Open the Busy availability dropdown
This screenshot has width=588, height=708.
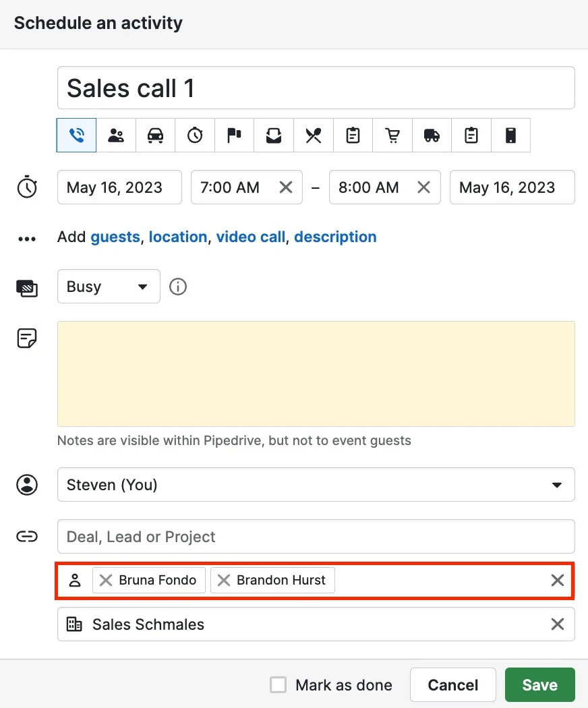[109, 287]
